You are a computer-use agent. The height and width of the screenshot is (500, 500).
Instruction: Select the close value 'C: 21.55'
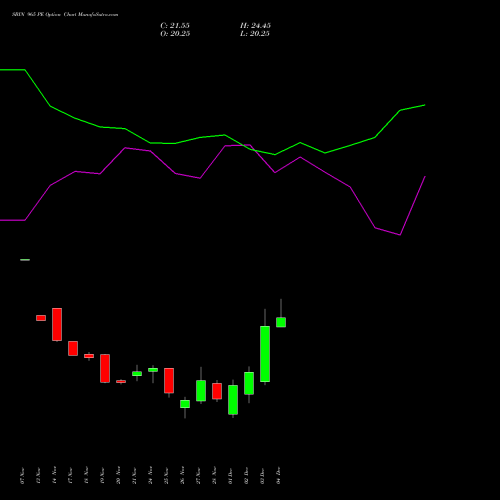(x=175, y=26)
